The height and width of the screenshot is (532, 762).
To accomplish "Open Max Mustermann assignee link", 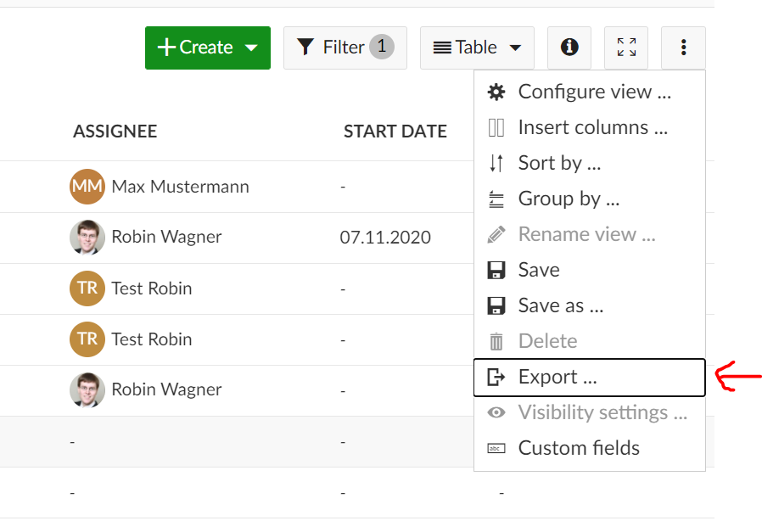I will pyautogui.click(x=180, y=187).
